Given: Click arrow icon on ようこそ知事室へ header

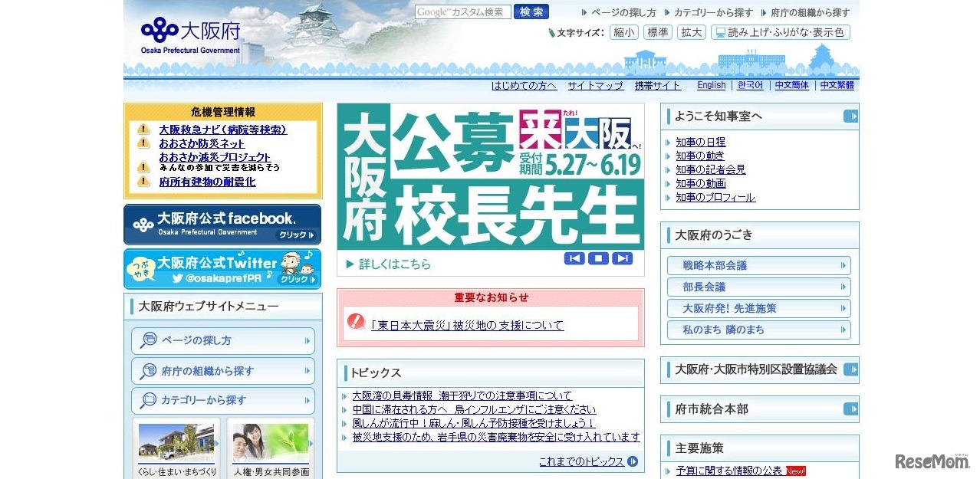Looking at the screenshot, I should coord(850,116).
